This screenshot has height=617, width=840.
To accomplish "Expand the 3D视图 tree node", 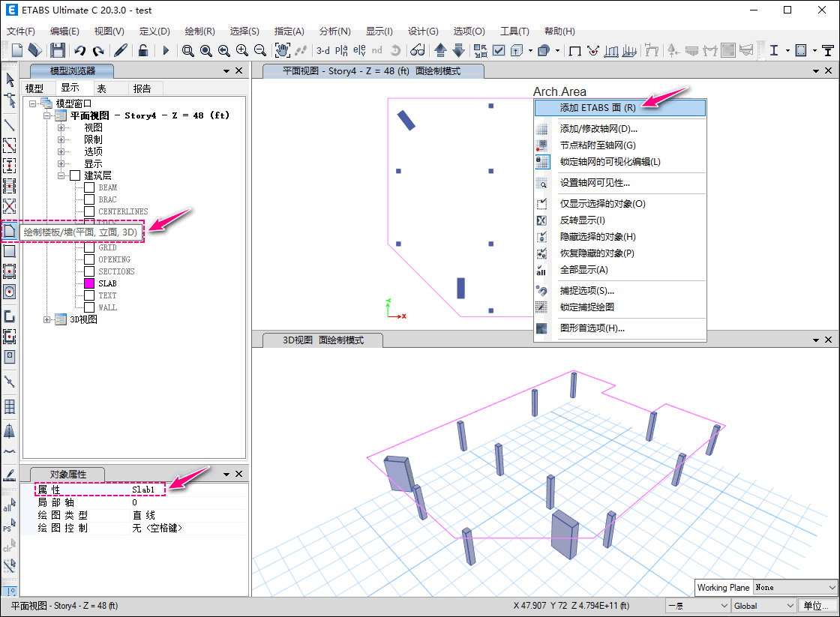I will pos(49,319).
